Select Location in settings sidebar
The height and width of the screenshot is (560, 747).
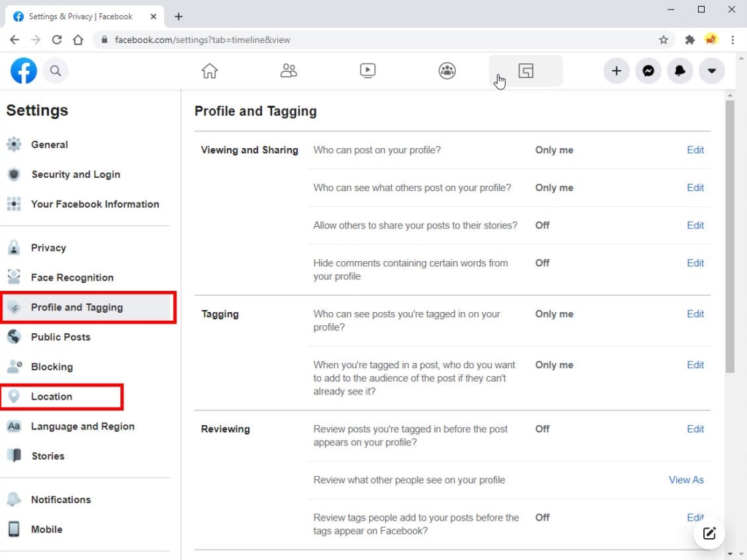click(52, 397)
